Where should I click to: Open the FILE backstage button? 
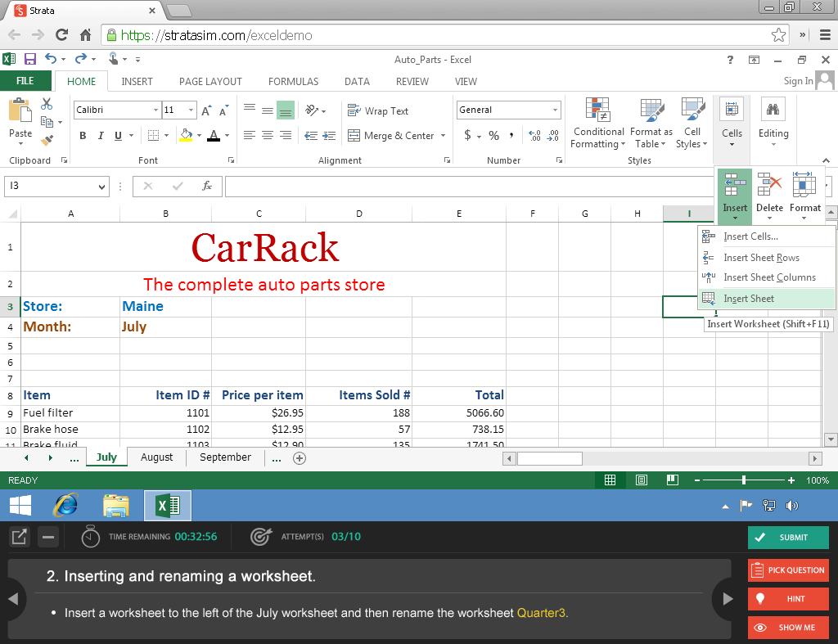[x=25, y=81]
